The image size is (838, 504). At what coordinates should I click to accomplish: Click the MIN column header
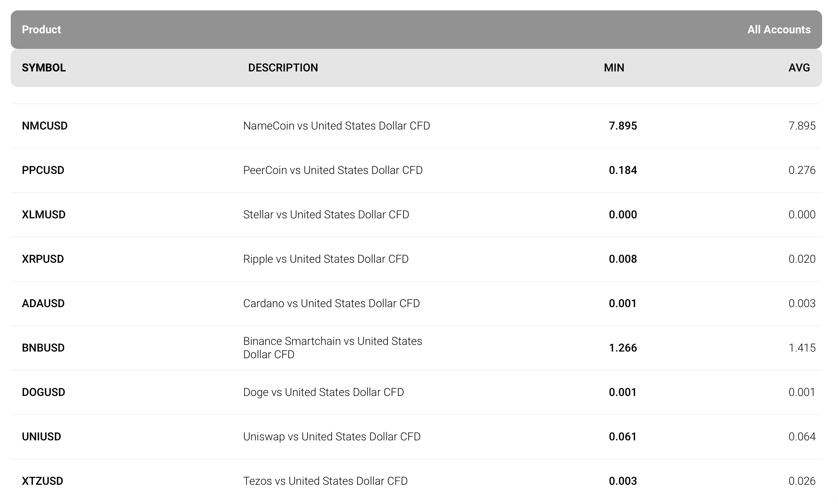click(614, 68)
